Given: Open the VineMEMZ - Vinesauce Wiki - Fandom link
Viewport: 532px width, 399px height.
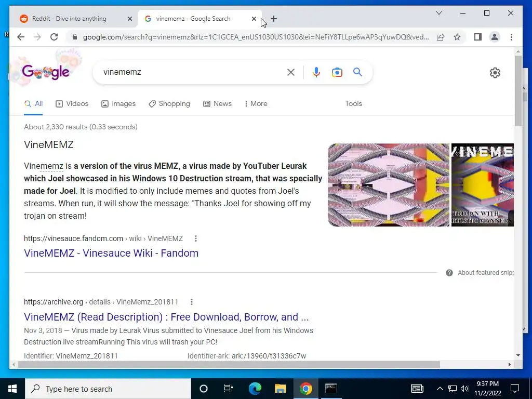Looking at the screenshot, I should (x=111, y=253).
